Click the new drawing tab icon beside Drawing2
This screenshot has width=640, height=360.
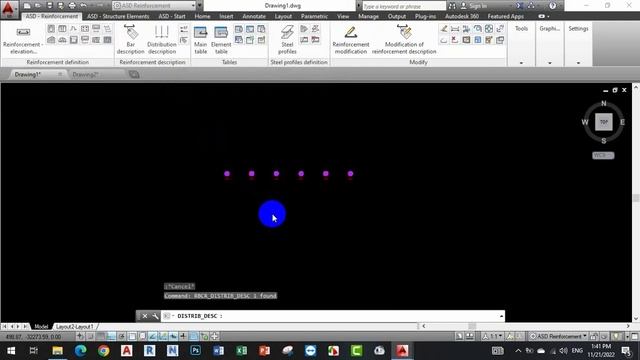(134, 74)
